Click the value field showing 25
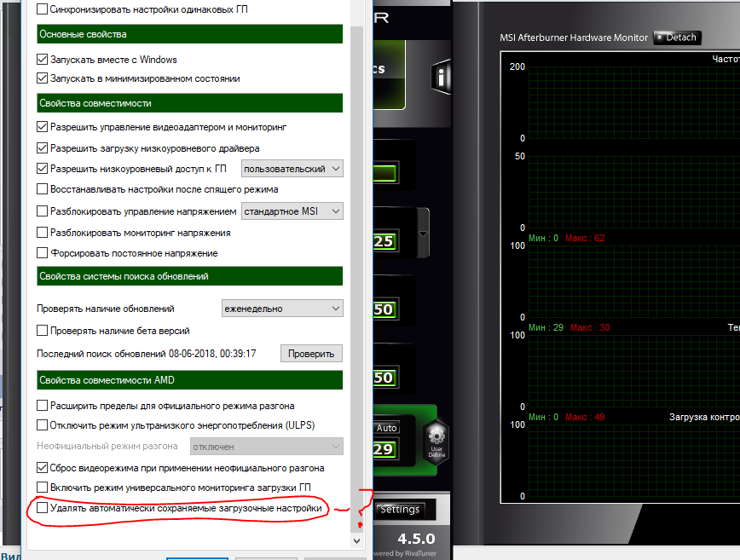The width and height of the screenshot is (740, 560). (385, 241)
